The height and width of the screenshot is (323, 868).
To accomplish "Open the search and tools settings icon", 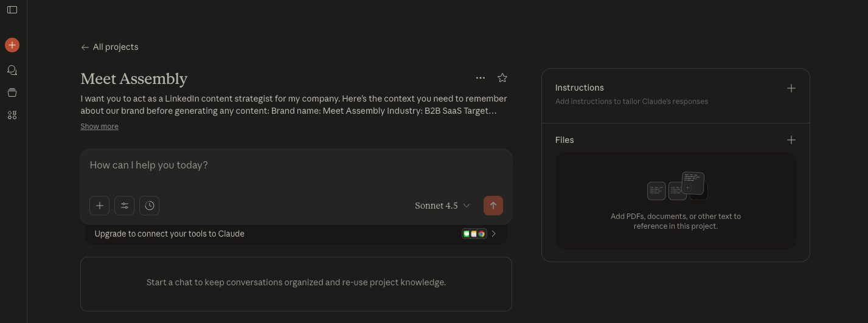I will point(125,206).
